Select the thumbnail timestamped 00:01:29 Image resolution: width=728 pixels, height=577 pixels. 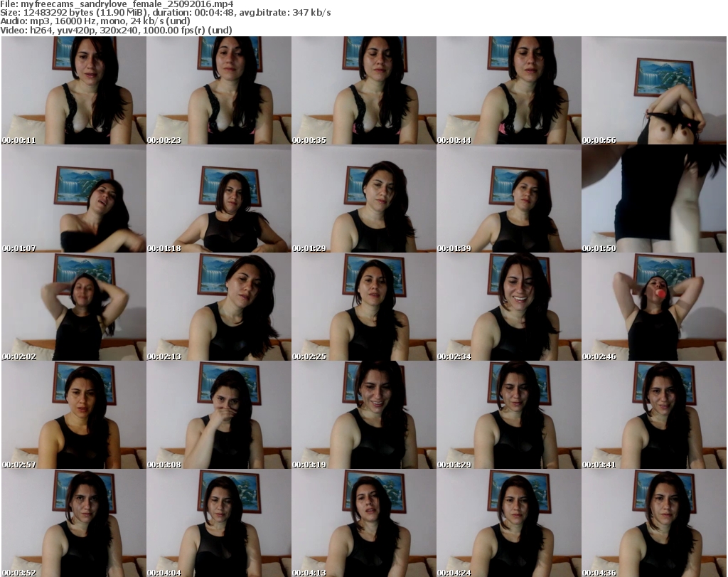coord(363,199)
